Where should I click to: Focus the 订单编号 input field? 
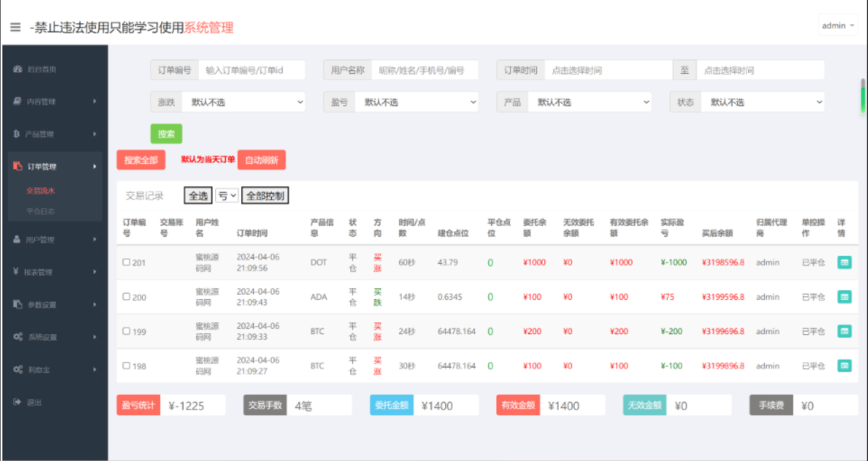(252, 70)
